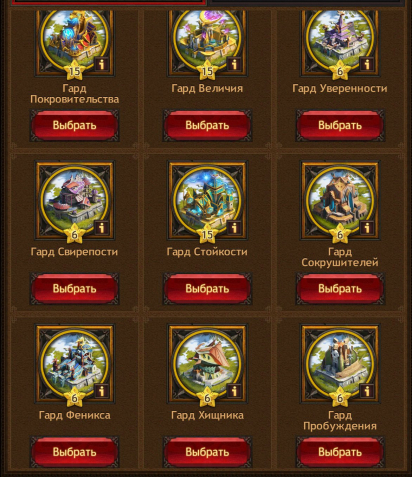Image resolution: width=412 pixels, height=477 pixels.
Task: Select Выбрать for Гард Уверенности
Action: click(x=340, y=125)
